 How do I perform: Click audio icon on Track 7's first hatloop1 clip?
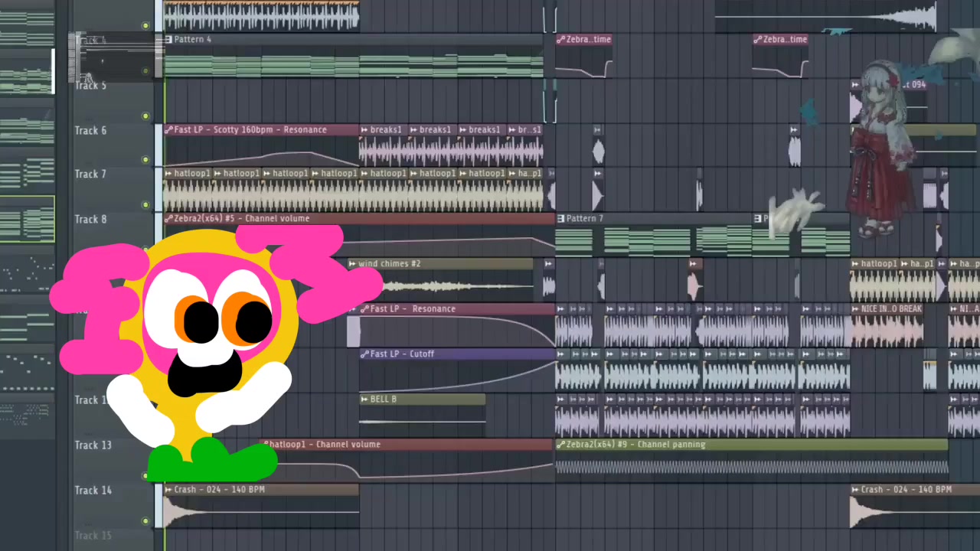168,174
